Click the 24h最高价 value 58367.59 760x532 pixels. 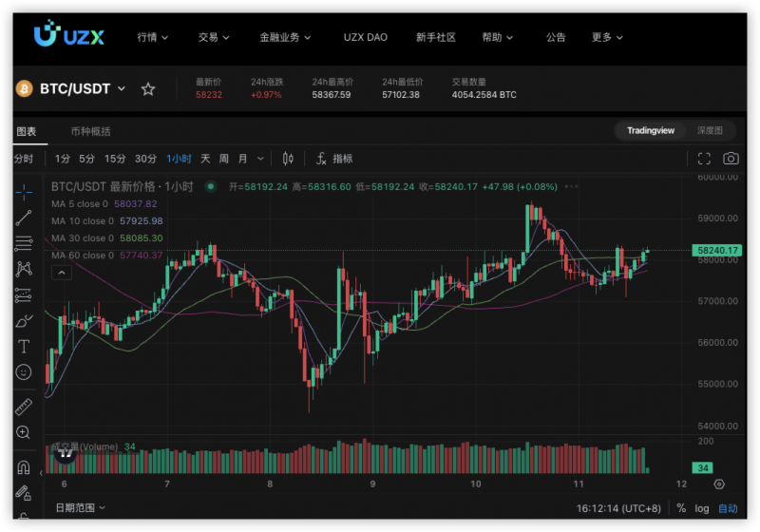pyautogui.click(x=331, y=94)
